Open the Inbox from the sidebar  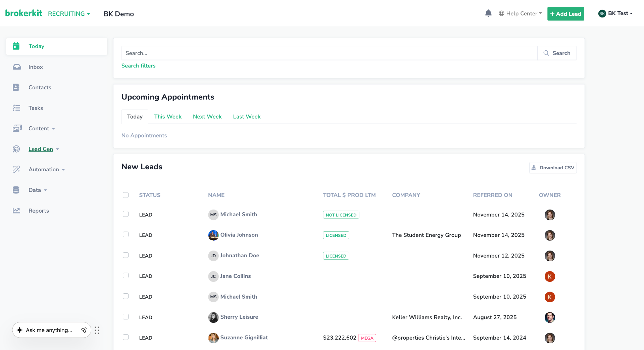coord(17,67)
